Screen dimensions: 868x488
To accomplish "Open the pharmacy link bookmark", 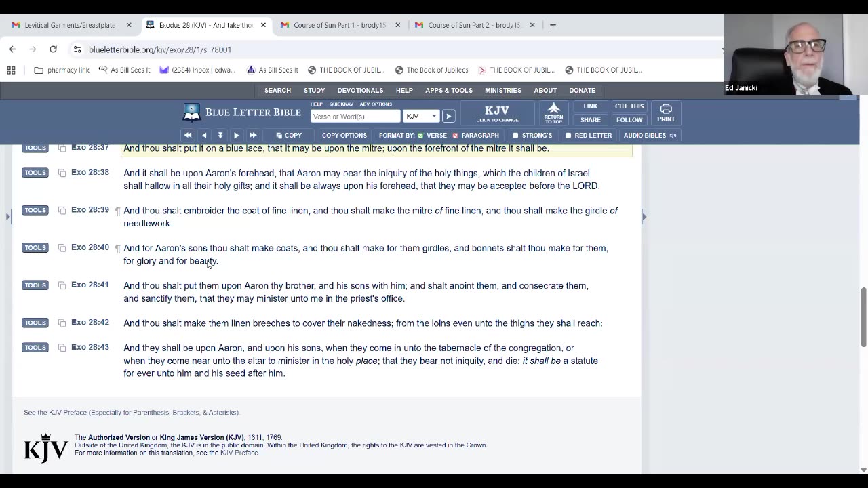I will (x=62, y=70).
